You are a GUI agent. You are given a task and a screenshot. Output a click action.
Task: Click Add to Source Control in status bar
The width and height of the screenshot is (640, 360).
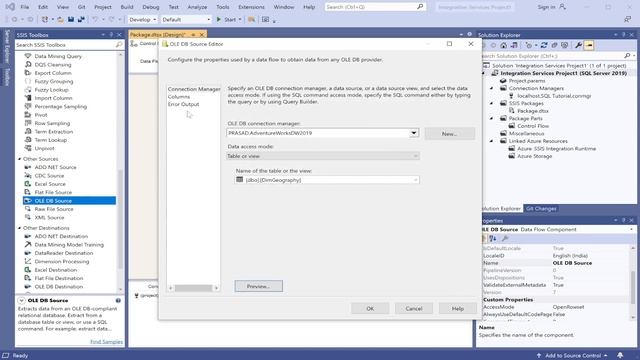pos(573,356)
